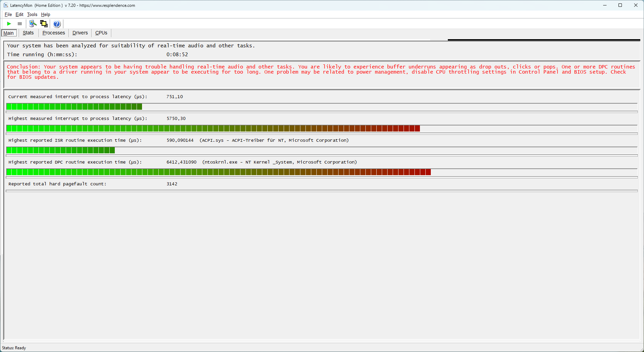The height and width of the screenshot is (352, 644).
Task: Open the Edit menu
Action: (19, 15)
